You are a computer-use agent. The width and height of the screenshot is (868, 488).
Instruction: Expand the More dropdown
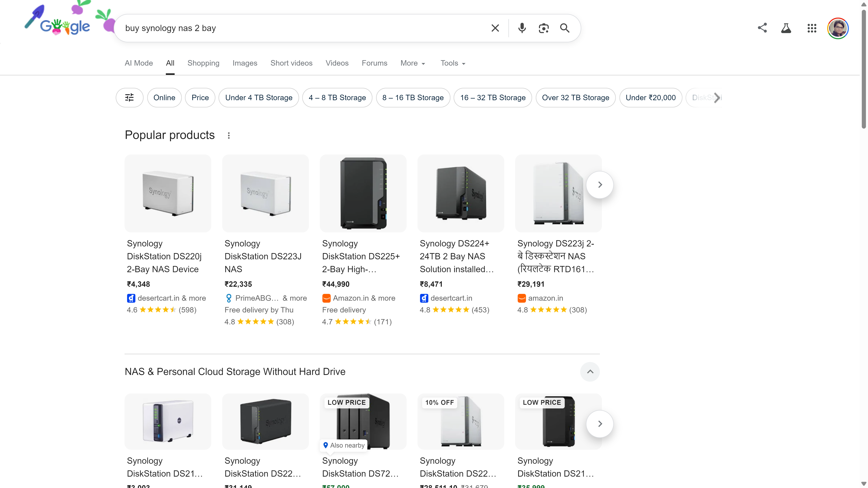click(413, 63)
